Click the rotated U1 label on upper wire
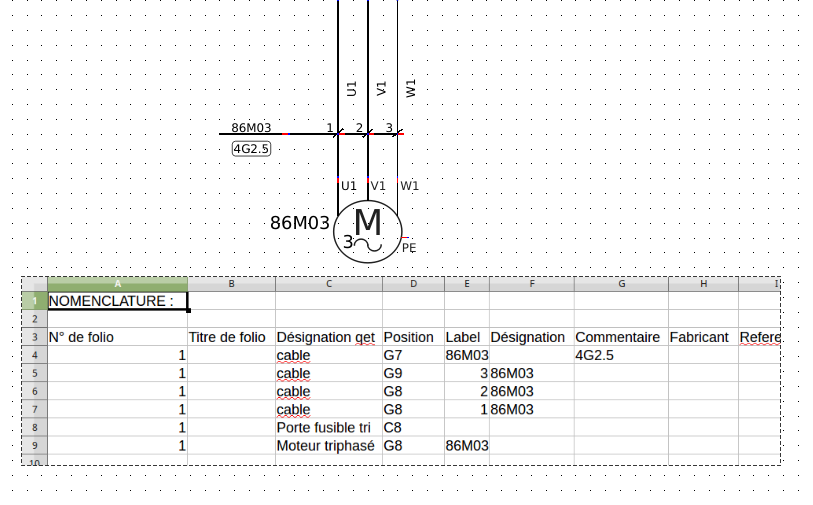This screenshot has height=505, width=813. point(351,89)
